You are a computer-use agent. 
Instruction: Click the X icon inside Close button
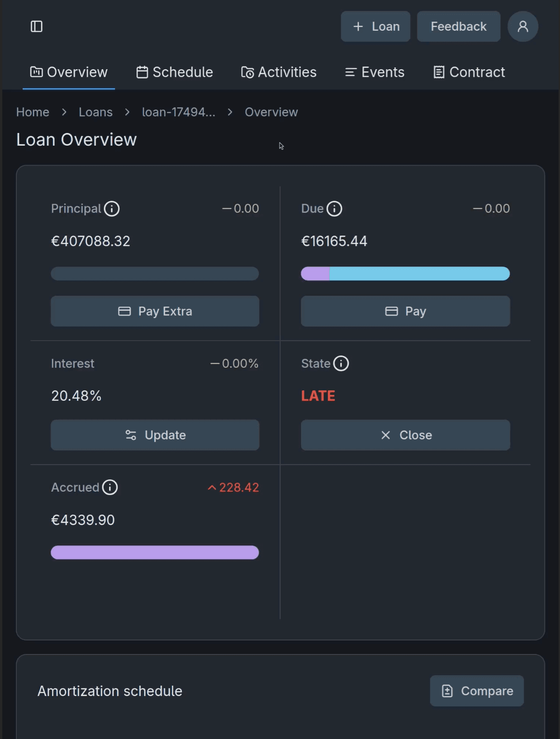(x=385, y=435)
